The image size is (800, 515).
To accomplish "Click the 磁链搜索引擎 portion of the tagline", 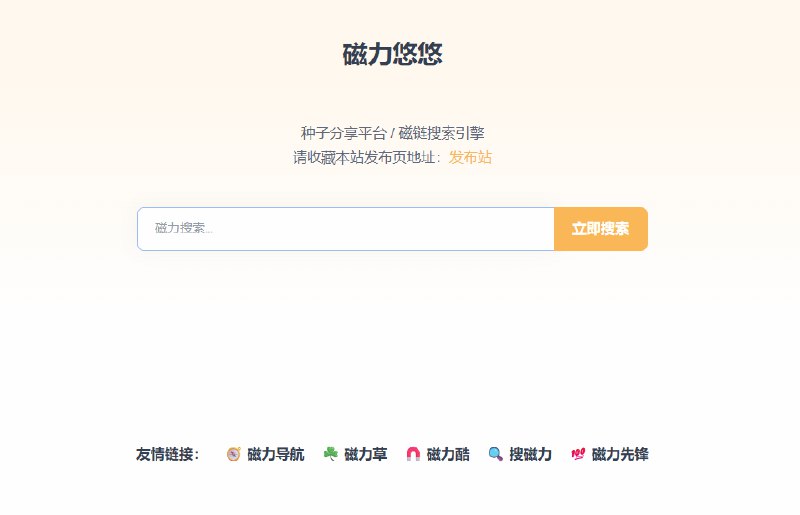I will pos(441,133).
